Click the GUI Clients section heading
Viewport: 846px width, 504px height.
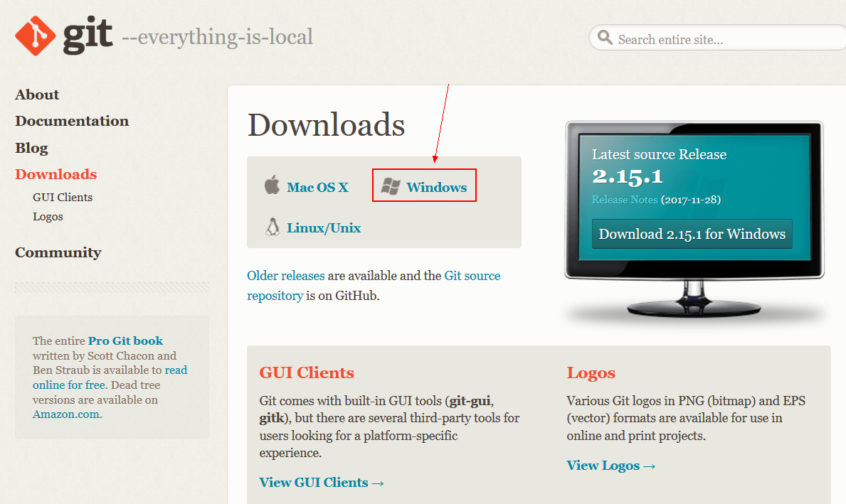307,372
